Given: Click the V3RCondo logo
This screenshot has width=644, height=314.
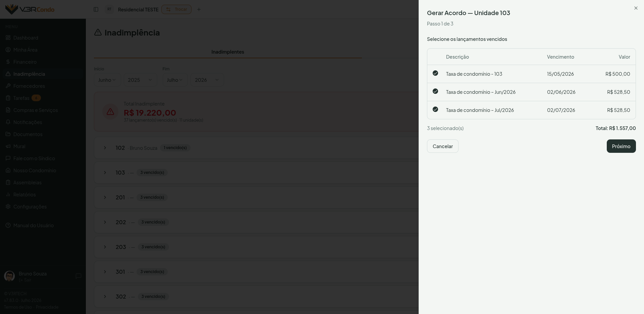Looking at the screenshot, I should click(30, 9).
